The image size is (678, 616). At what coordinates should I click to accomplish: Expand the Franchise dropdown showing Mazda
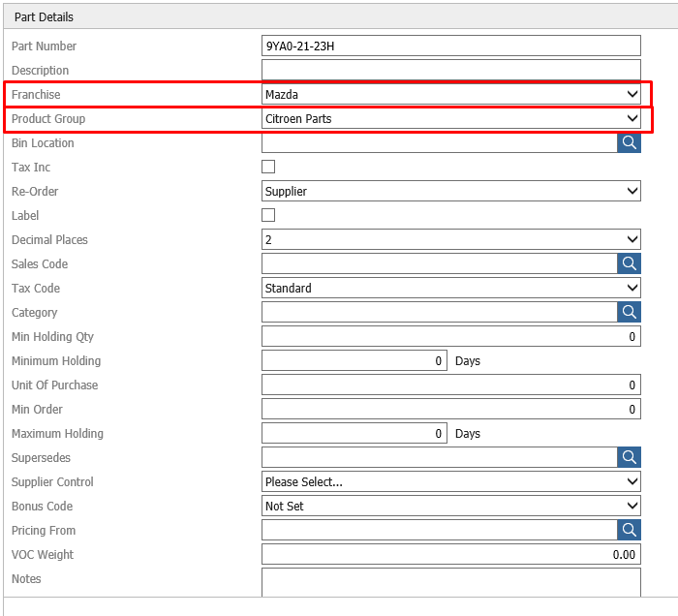(451, 94)
